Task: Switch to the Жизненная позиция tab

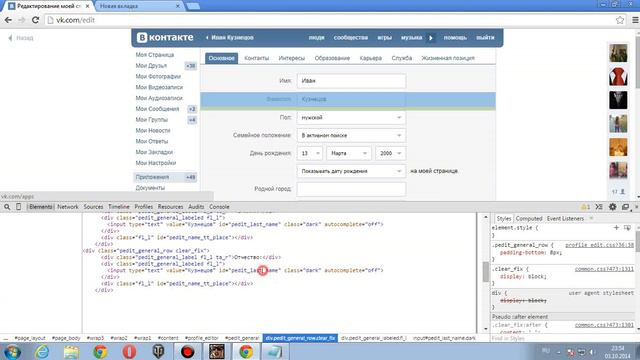Action: 448,58
